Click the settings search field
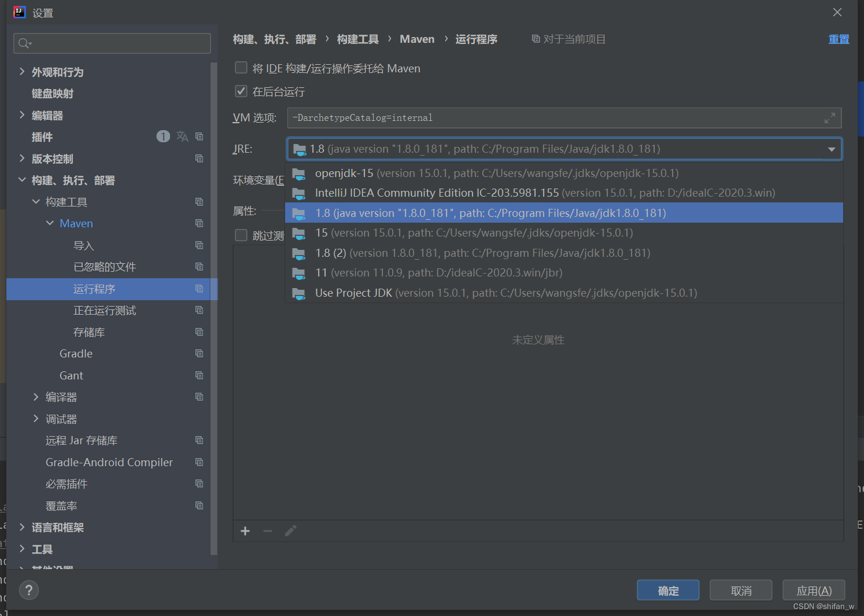Image resolution: width=864 pixels, height=616 pixels. pos(112,43)
